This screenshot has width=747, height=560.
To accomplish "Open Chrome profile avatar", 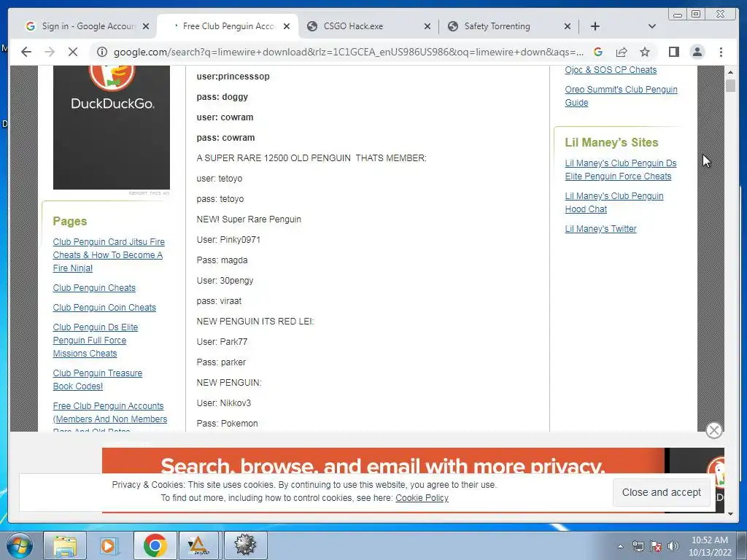I will (697, 52).
